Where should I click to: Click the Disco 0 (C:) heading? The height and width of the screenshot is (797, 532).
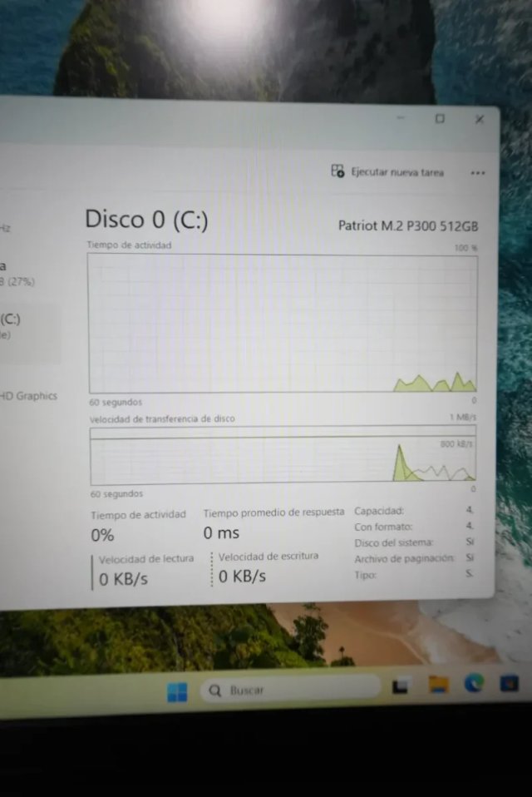pos(146,220)
